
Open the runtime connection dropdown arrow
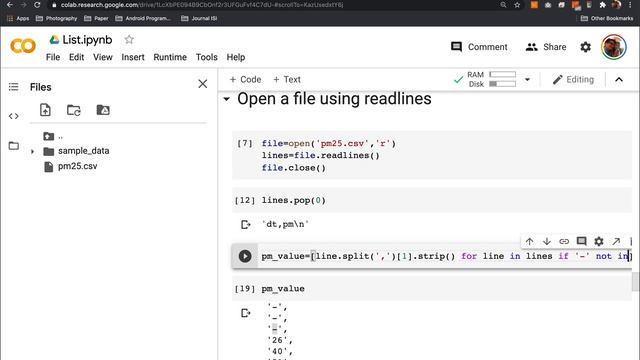click(x=527, y=80)
